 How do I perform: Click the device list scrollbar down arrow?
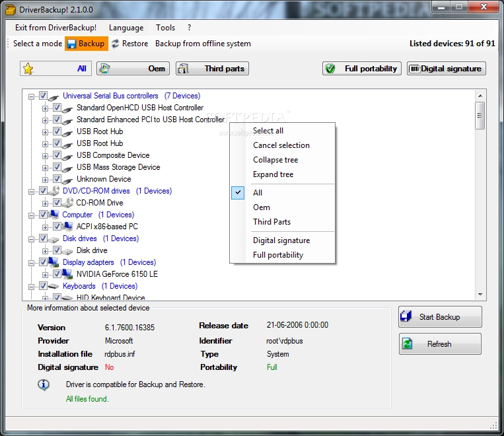coord(480,294)
